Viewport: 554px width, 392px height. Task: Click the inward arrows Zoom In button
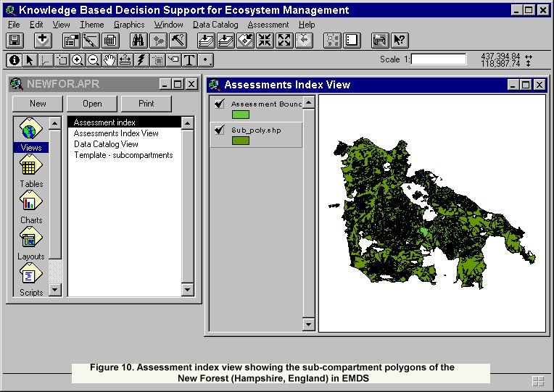point(265,41)
